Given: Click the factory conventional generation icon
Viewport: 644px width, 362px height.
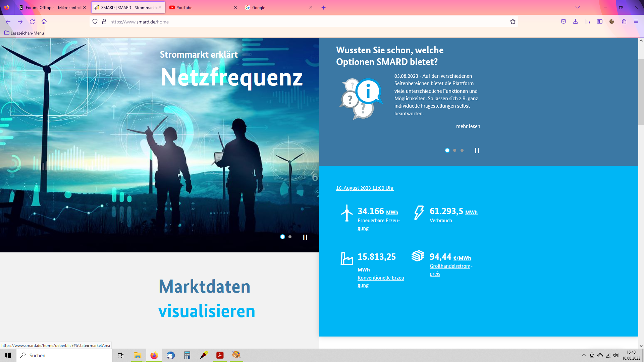Looking at the screenshot, I should pyautogui.click(x=347, y=258).
